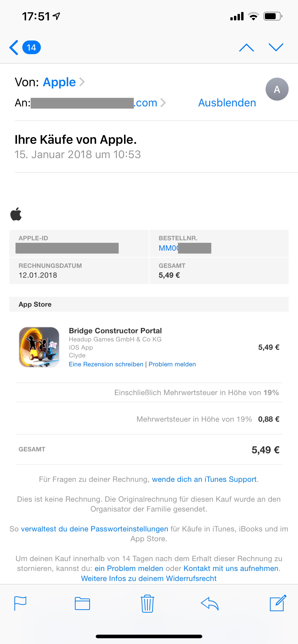Tap the sender avatar circle "A"

277,89
